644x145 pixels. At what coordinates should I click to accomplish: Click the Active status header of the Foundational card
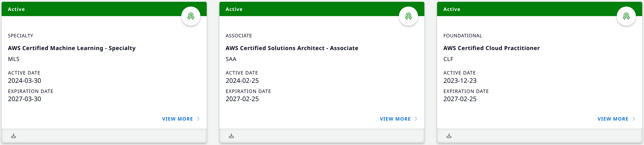pyautogui.click(x=452, y=9)
